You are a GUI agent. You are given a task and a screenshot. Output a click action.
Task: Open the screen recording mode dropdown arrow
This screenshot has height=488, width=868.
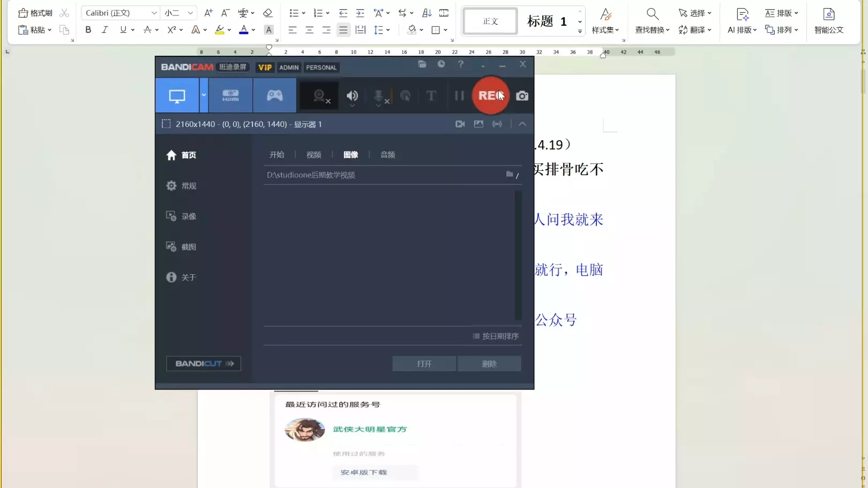pos(204,95)
